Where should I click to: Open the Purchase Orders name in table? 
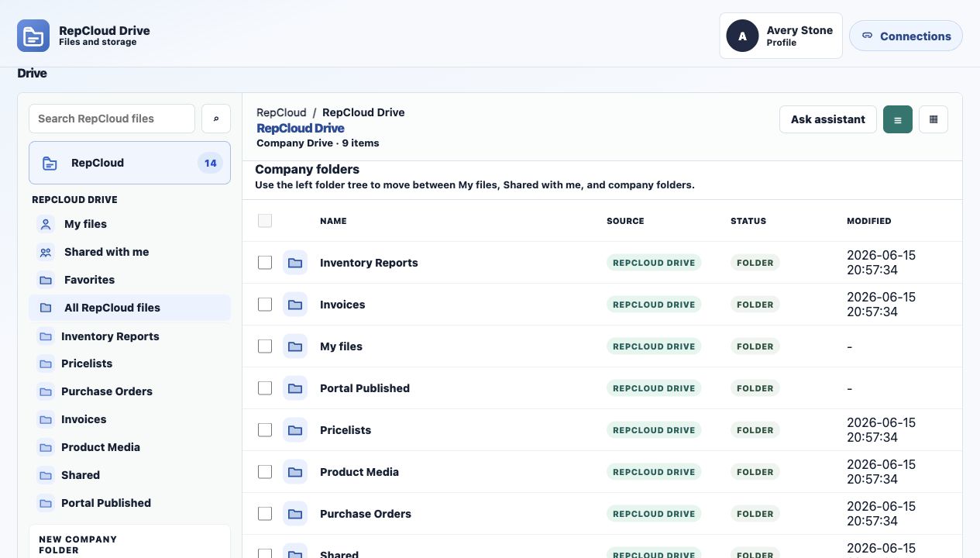coord(366,514)
